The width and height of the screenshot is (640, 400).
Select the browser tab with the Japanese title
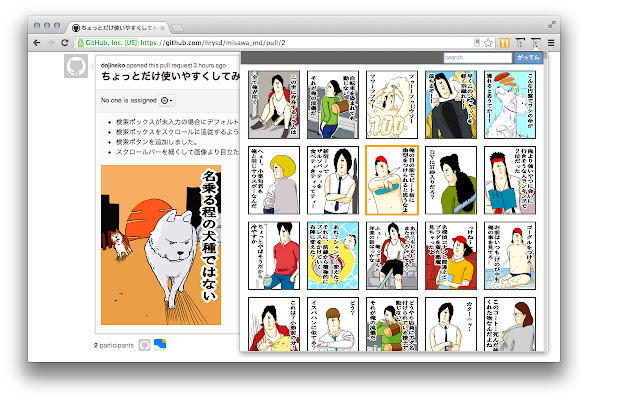pos(116,28)
